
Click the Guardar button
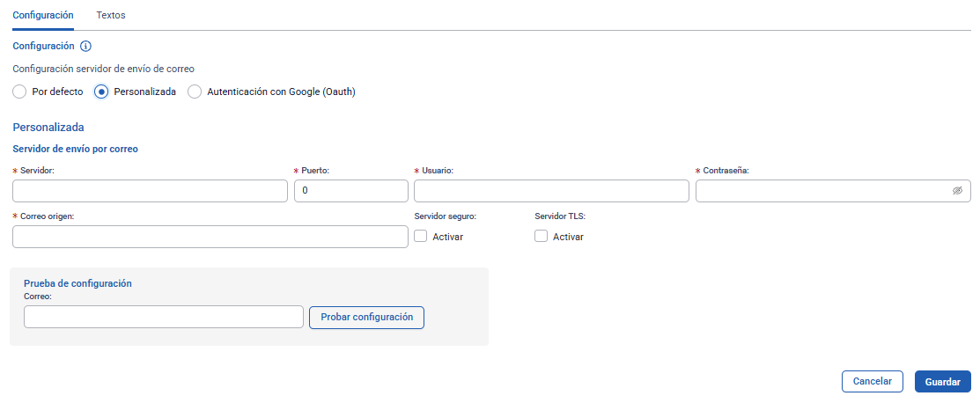pyautogui.click(x=942, y=382)
